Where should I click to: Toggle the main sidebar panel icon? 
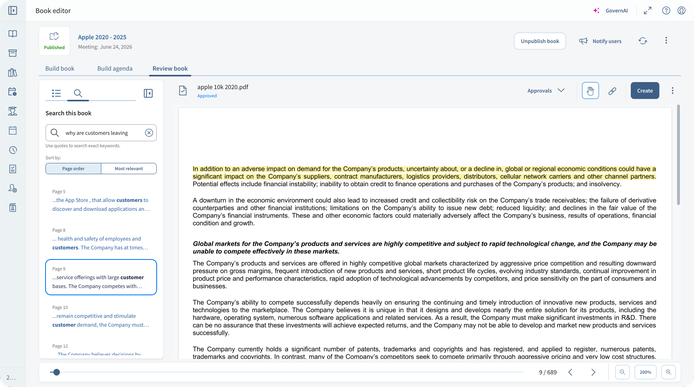click(13, 10)
